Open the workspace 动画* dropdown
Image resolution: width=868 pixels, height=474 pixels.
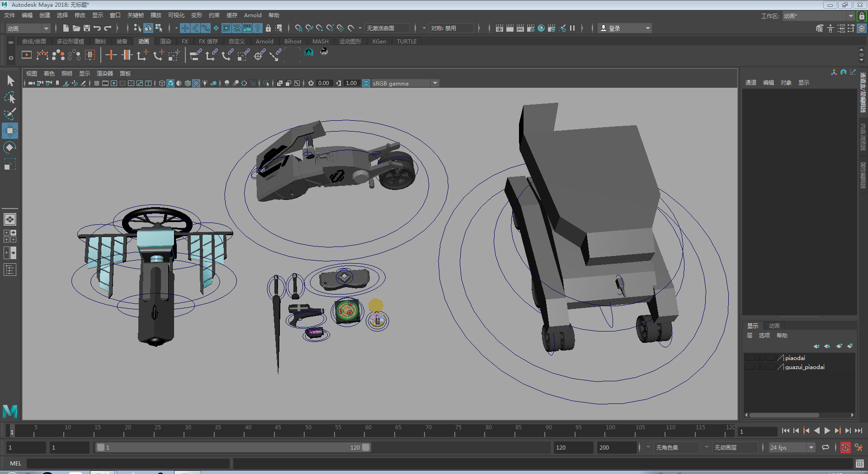pyautogui.click(x=818, y=16)
